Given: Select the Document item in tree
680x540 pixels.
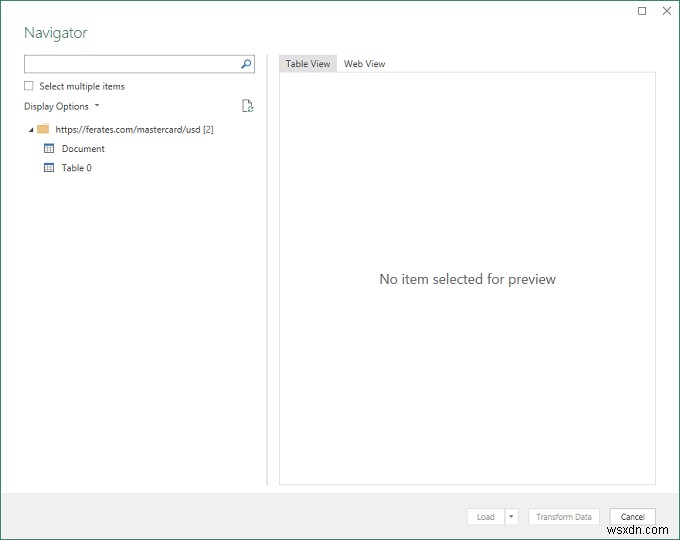Looking at the screenshot, I should coord(83,149).
